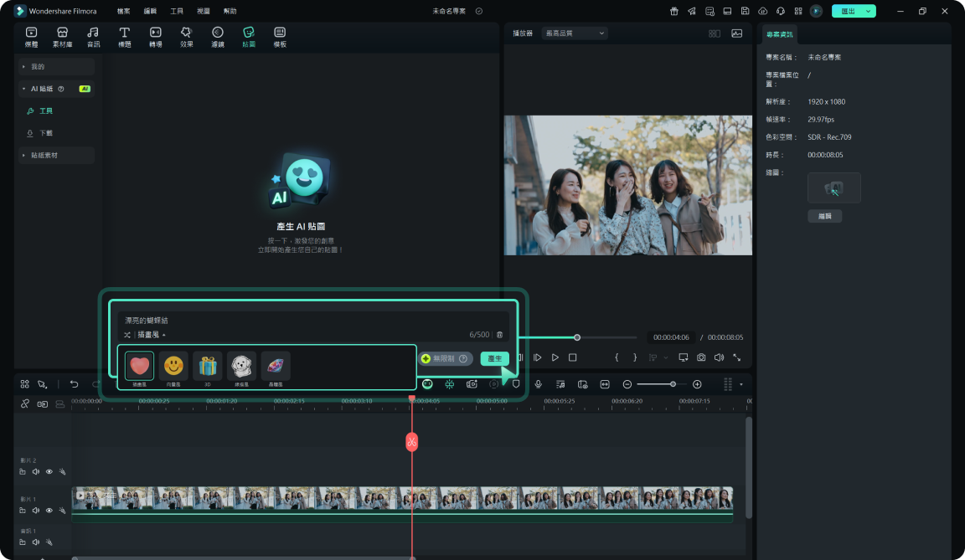Click the 產生 generate button
Image resolution: width=965 pixels, height=560 pixels.
tap(495, 358)
